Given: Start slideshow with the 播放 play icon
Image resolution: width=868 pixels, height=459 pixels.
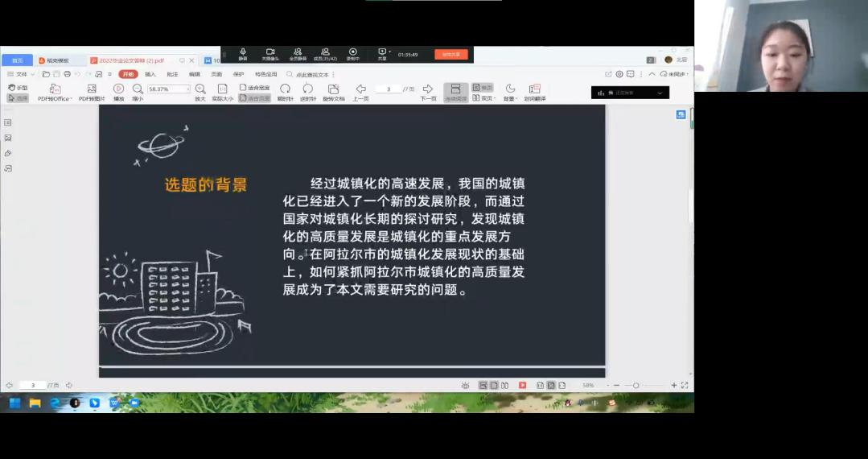Looking at the screenshot, I should click(x=118, y=89).
